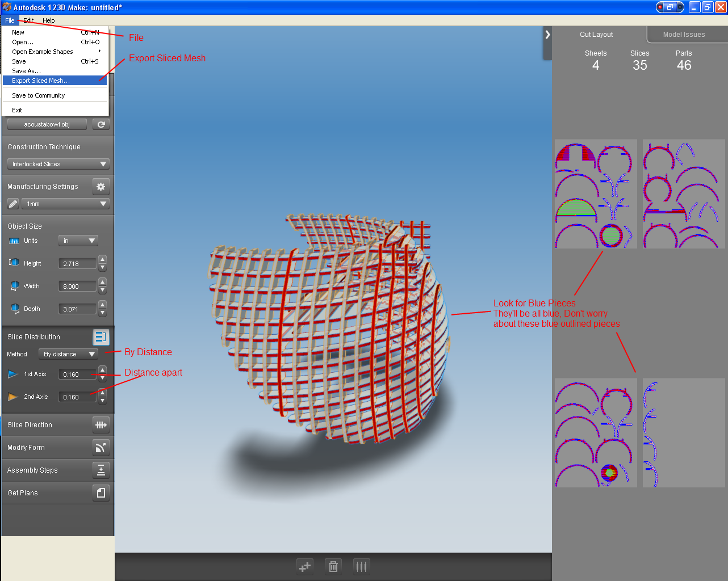Collapse the right panel with the arrow chevron
728x581 pixels.
coord(547,34)
